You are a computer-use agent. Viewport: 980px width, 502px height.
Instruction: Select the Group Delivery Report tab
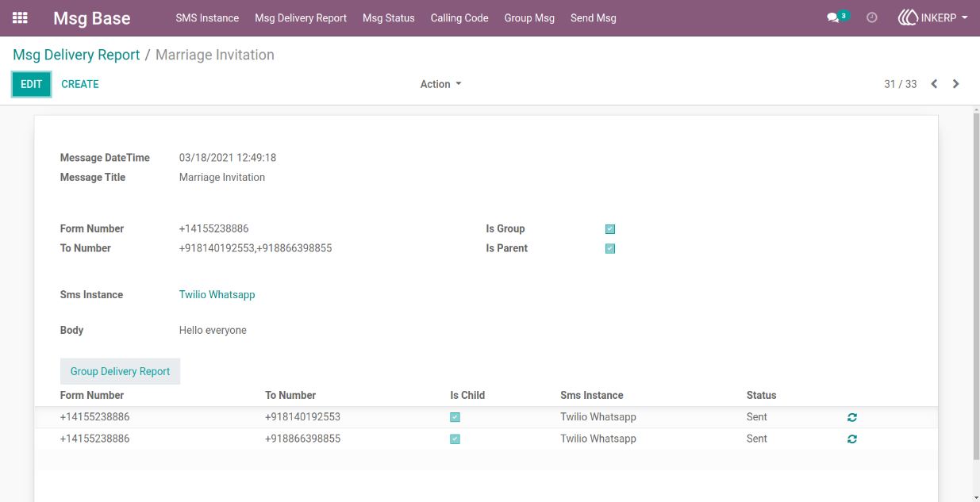pos(121,371)
